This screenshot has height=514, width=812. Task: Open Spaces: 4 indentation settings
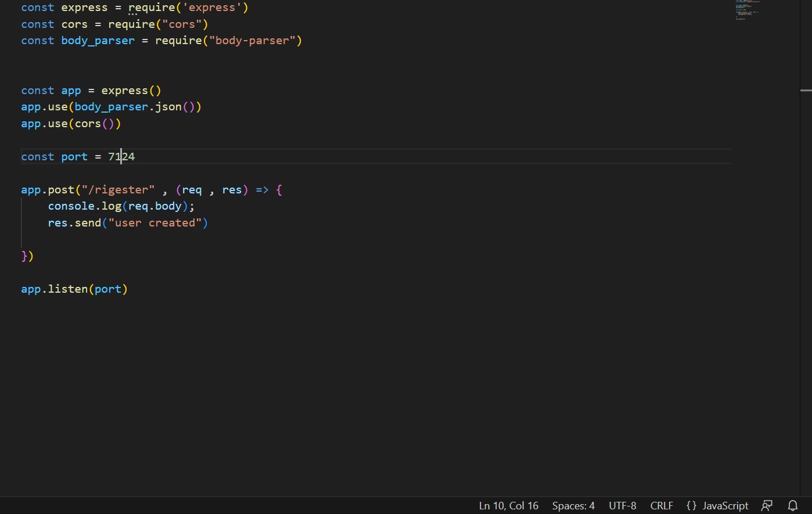pos(573,506)
